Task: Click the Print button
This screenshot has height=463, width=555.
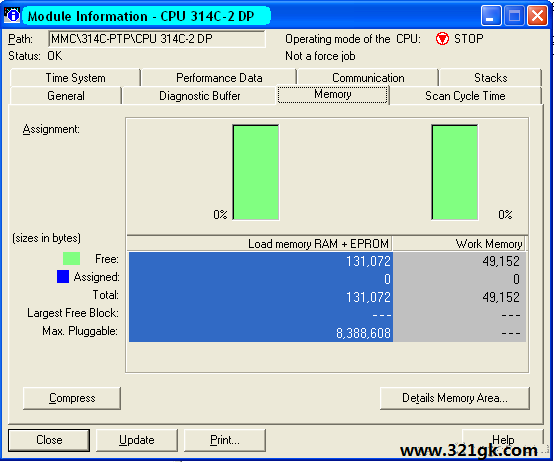Action: [x=225, y=440]
